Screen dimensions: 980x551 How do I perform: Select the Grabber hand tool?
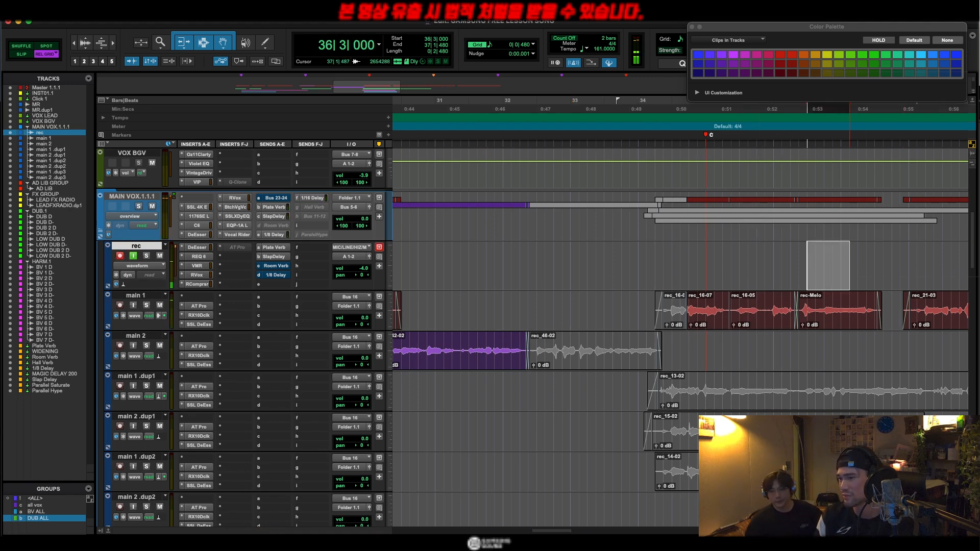click(x=223, y=42)
